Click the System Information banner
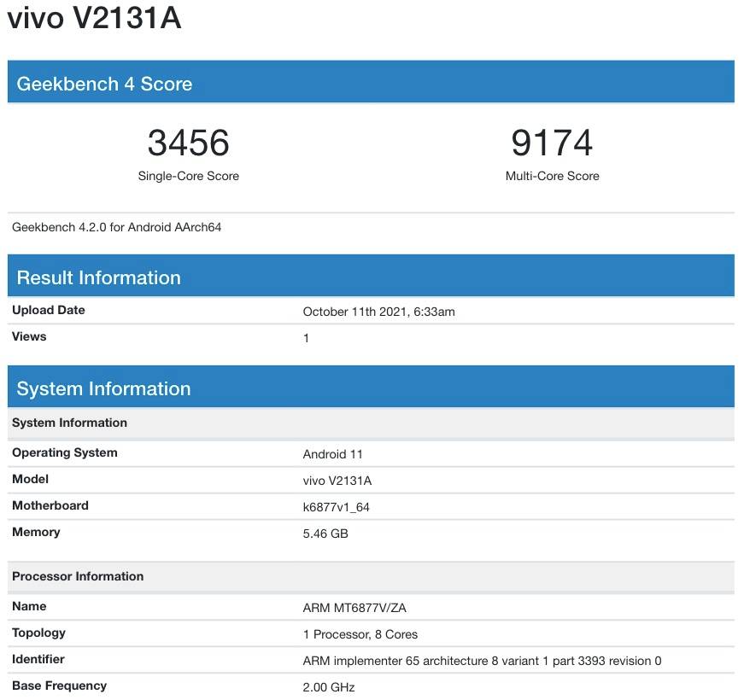Screen dimensions: 744x700 pyautogui.click(x=104, y=388)
